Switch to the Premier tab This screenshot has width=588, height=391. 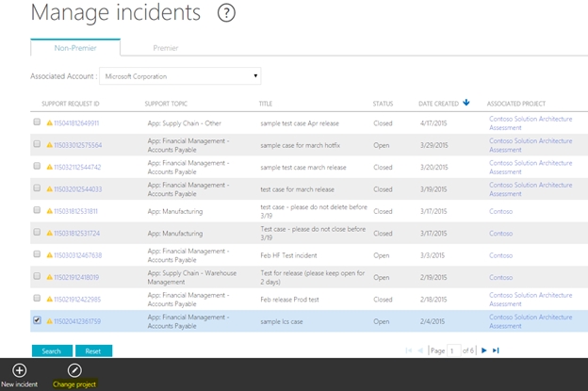165,47
